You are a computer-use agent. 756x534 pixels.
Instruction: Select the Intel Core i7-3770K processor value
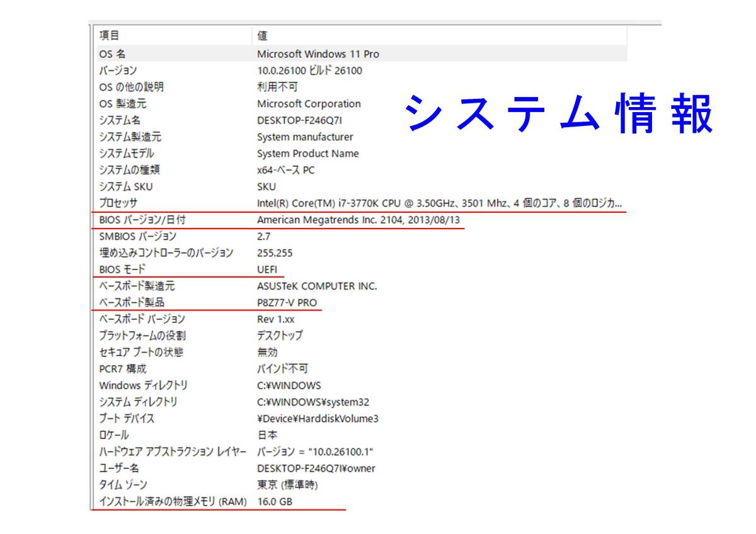point(440,203)
